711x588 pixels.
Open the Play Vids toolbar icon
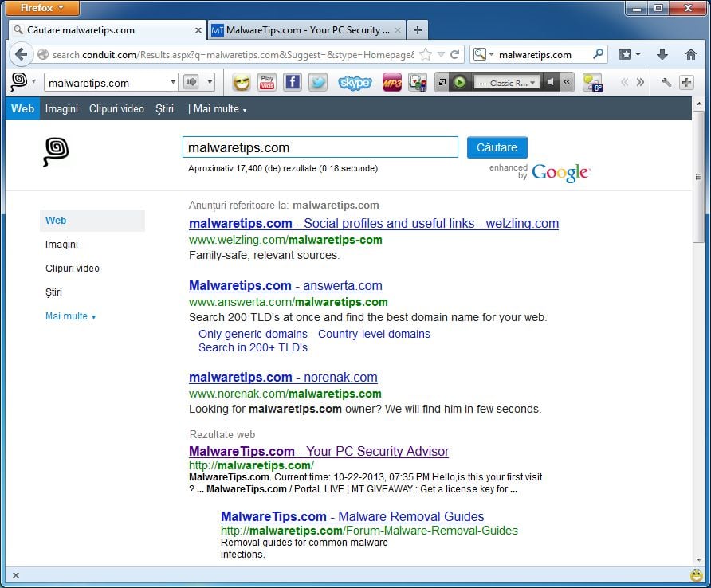267,83
